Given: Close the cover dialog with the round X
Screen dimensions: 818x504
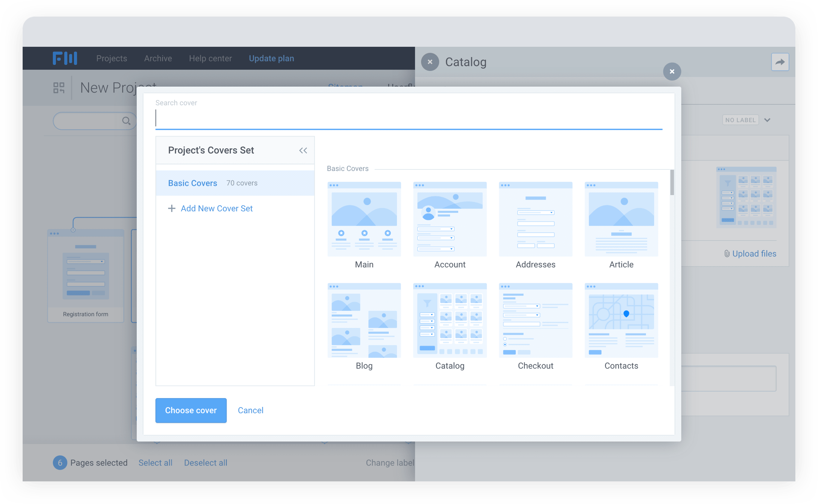Looking at the screenshot, I should tap(672, 71).
